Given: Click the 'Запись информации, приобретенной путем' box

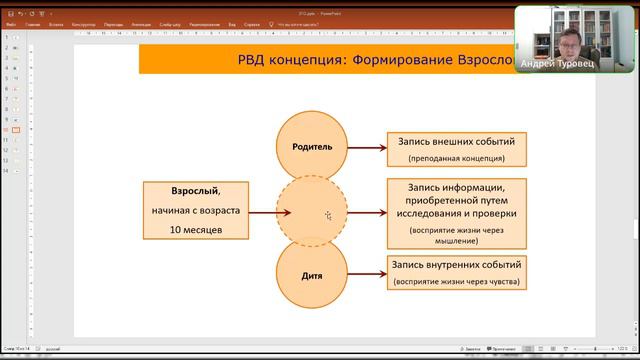Looking at the screenshot, I should click(457, 213).
